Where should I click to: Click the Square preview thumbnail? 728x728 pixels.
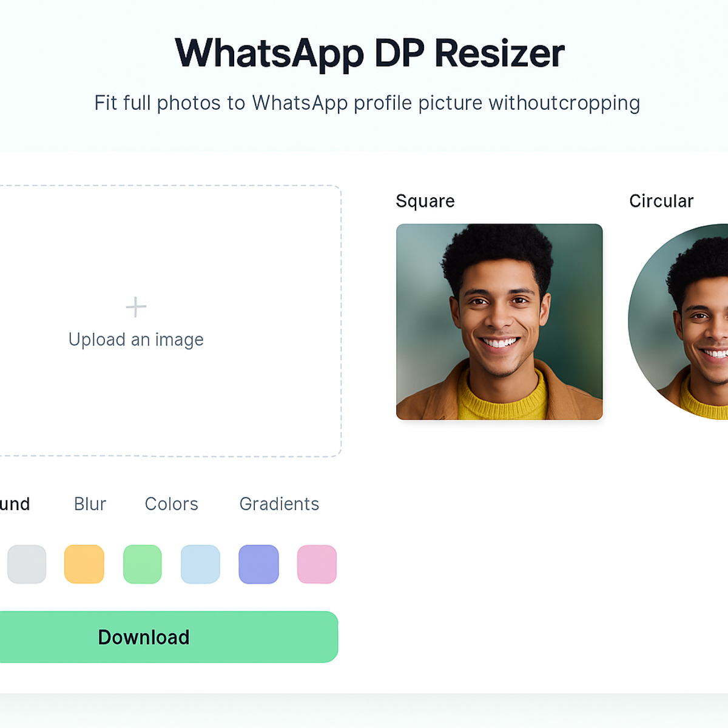pyautogui.click(x=499, y=322)
